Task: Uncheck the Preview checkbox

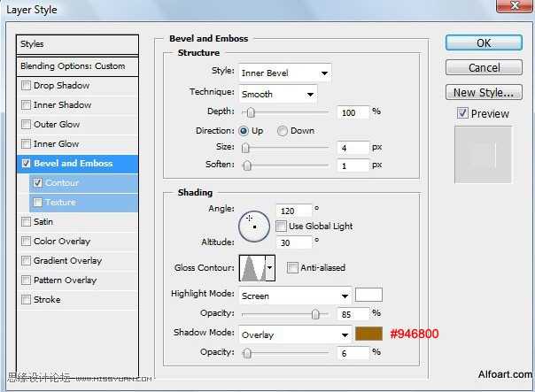Action: (x=462, y=113)
